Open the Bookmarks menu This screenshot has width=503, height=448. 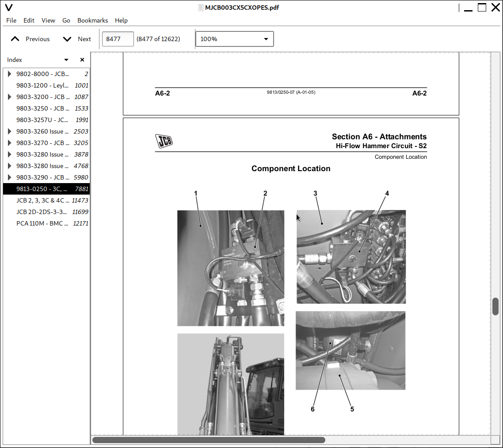(x=92, y=20)
